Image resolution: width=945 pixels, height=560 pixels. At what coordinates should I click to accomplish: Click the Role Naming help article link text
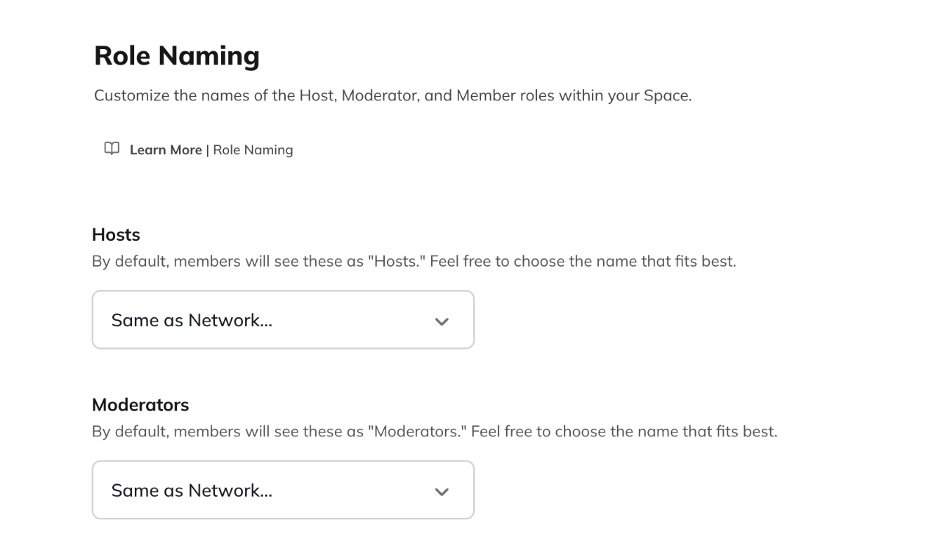(253, 149)
